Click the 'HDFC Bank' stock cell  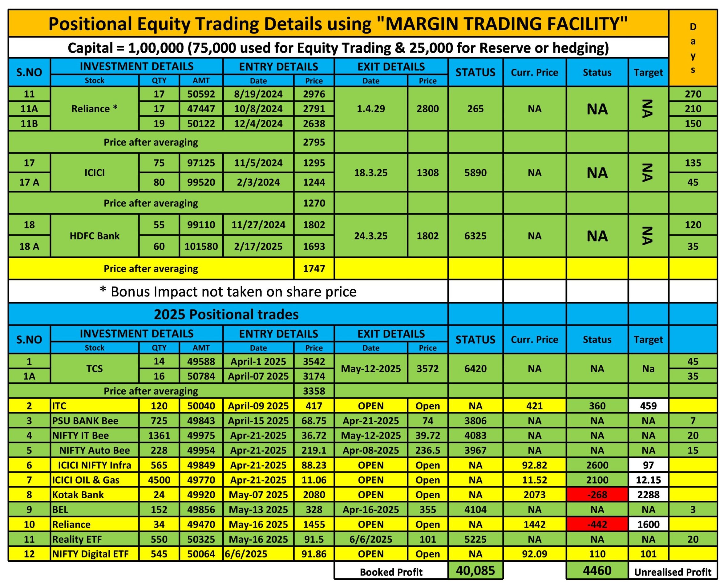pos(94,236)
